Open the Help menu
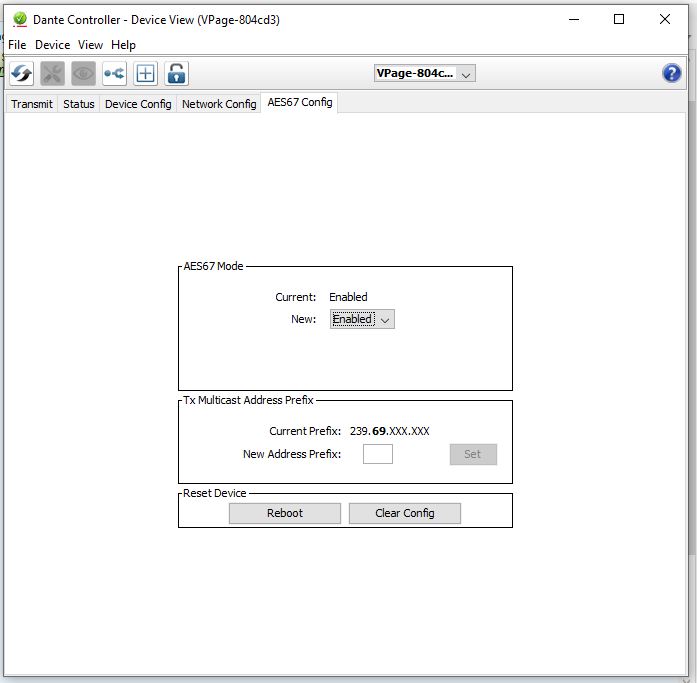Screen dimensions: 697x683 click(x=123, y=45)
